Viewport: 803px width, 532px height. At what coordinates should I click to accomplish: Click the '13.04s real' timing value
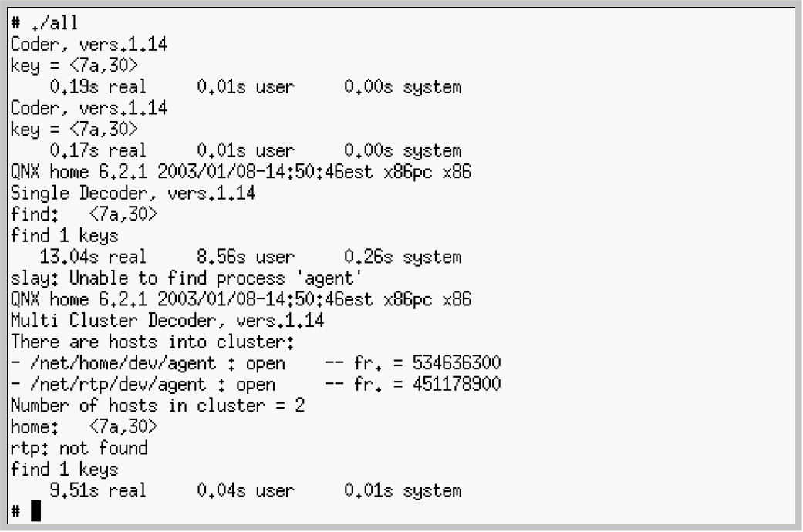coord(93,257)
